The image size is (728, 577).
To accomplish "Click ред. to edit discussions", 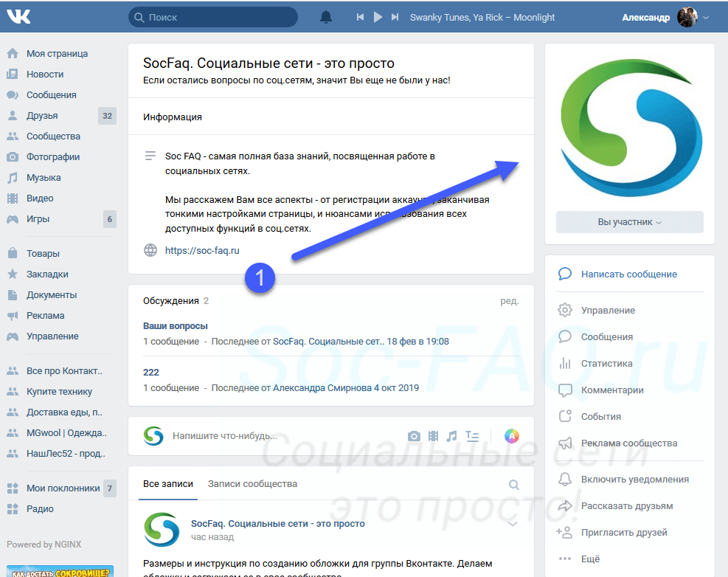I will [510, 301].
